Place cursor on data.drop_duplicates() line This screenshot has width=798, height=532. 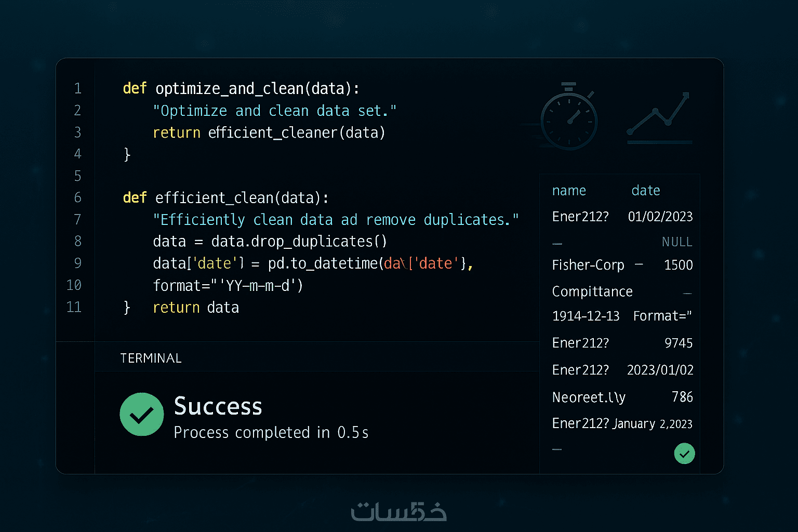pyautogui.click(x=270, y=242)
